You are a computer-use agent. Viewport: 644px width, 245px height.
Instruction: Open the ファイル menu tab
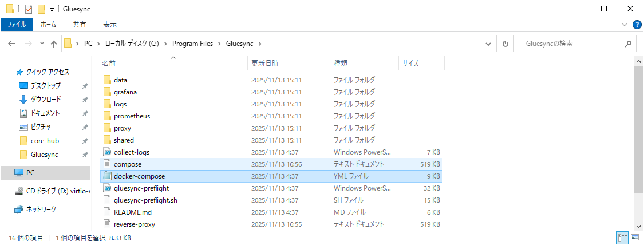click(16, 25)
